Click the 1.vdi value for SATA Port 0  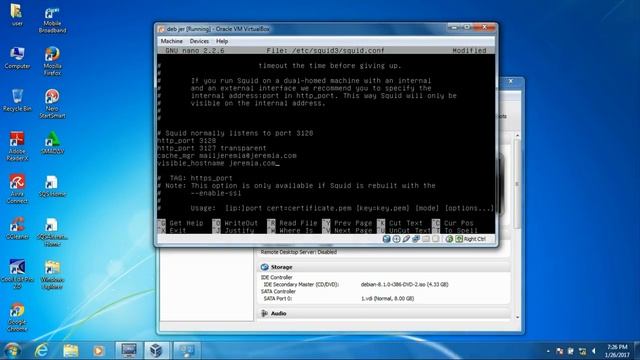click(x=387, y=299)
